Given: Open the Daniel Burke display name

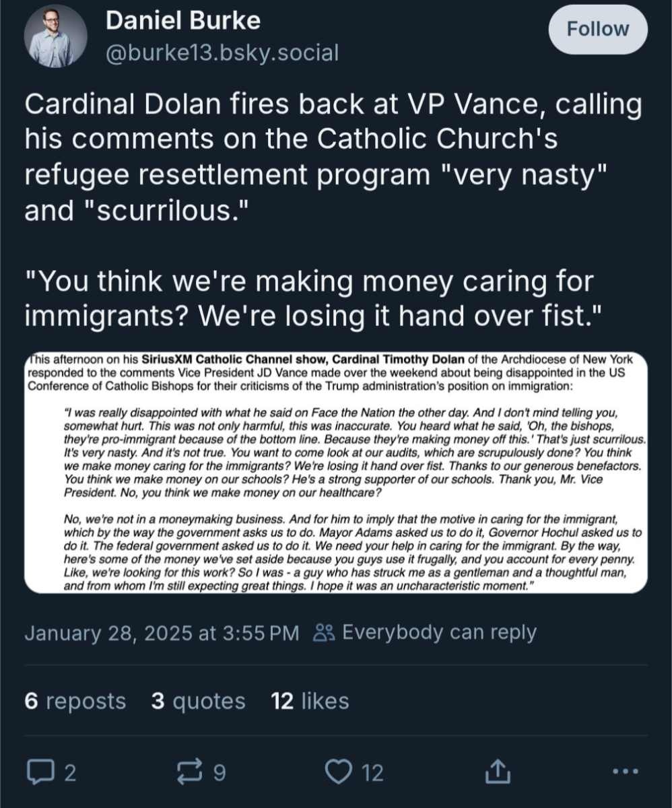Looking at the screenshot, I should click(x=182, y=21).
